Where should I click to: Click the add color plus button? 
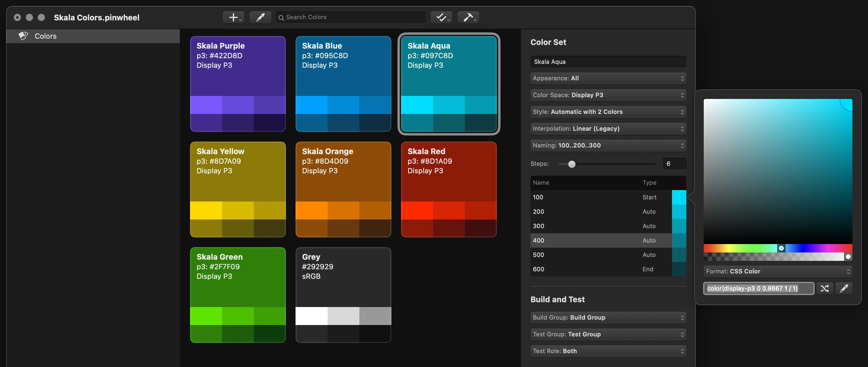tap(233, 17)
